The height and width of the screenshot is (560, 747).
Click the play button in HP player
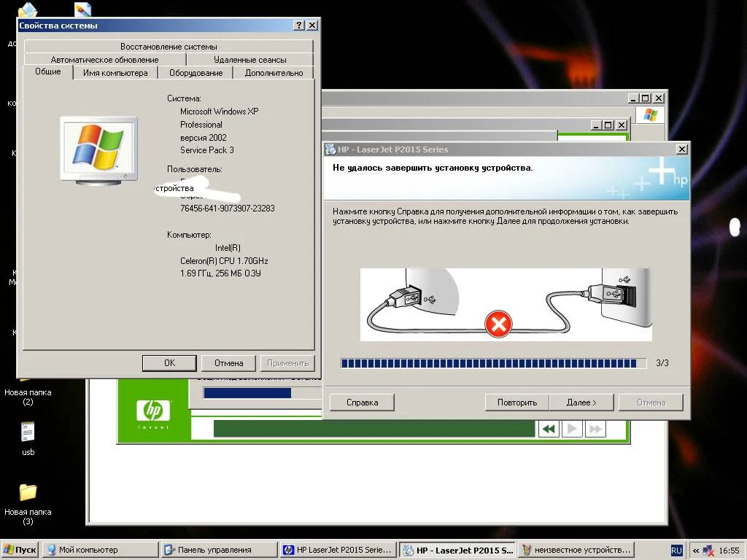point(572,429)
